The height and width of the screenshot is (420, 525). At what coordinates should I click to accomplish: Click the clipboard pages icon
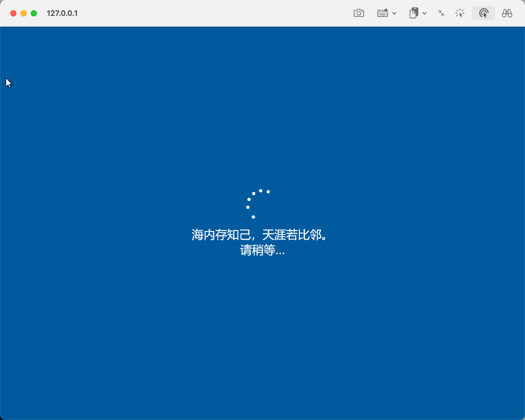414,13
